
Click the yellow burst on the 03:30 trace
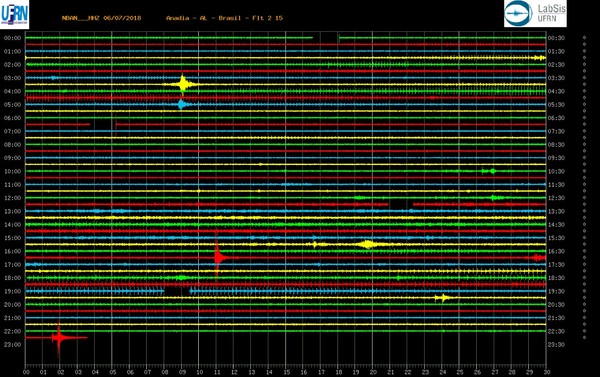(x=183, y=84)
